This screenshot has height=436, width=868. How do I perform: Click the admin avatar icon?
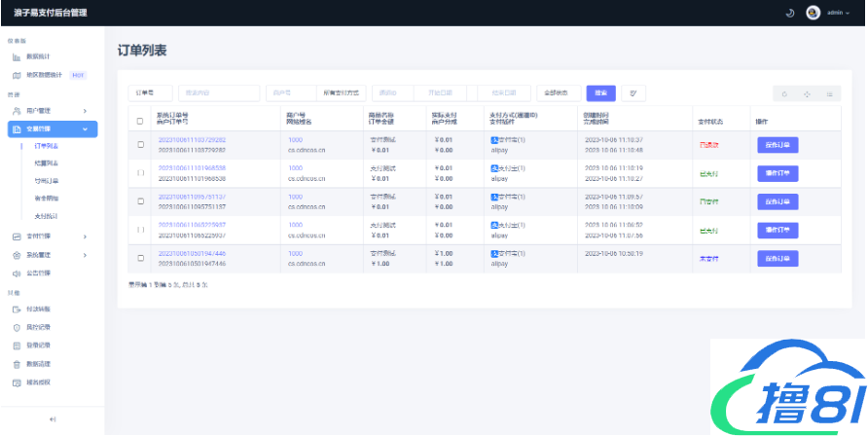pos(814,13)
